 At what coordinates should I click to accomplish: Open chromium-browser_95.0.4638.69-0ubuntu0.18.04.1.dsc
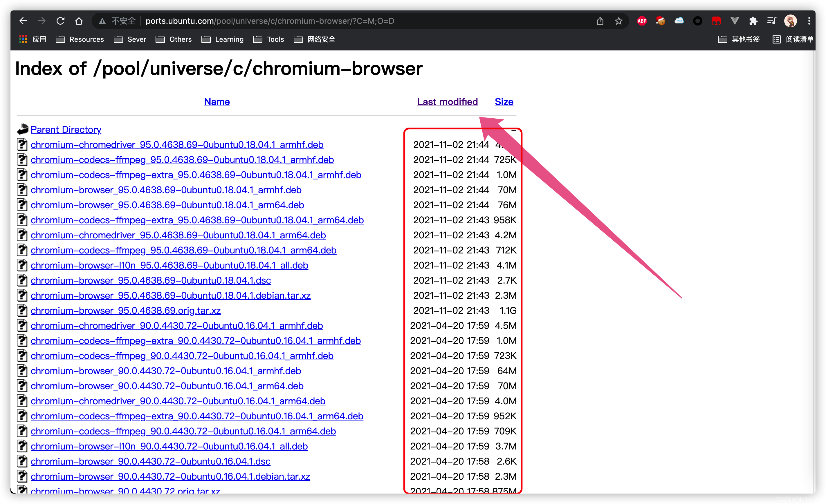point(151,280)
